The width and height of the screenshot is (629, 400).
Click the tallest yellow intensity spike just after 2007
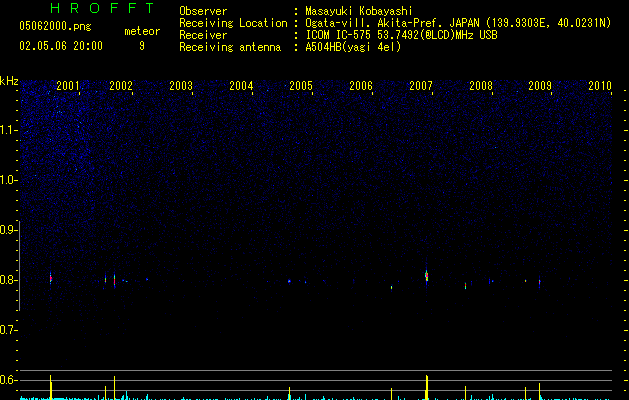tap(427, 387)
